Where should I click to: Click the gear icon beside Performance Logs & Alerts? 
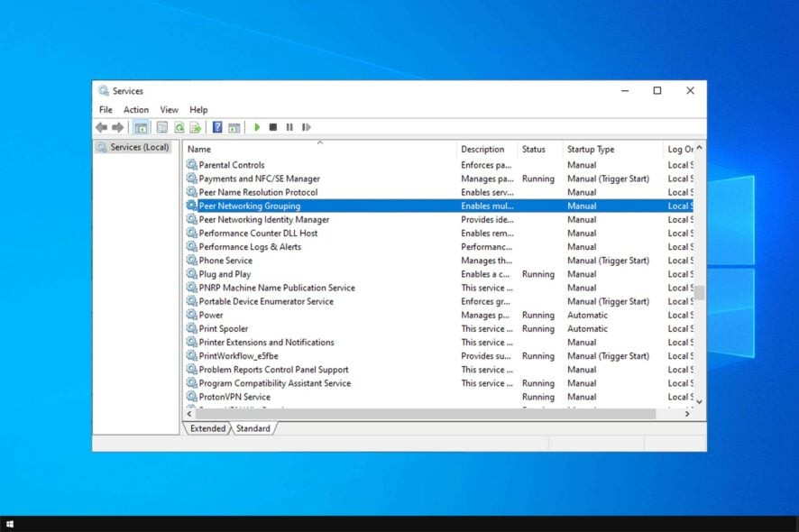[191, 246]
